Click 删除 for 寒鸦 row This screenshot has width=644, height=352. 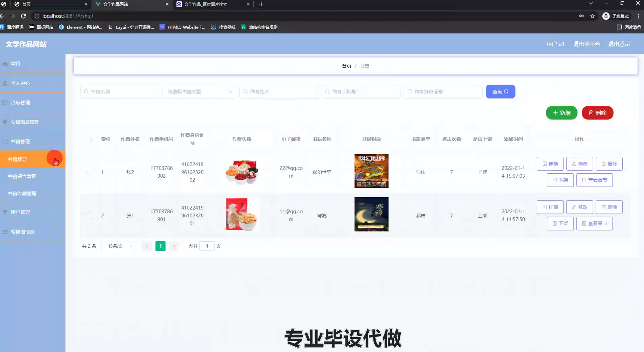point(609,207)
